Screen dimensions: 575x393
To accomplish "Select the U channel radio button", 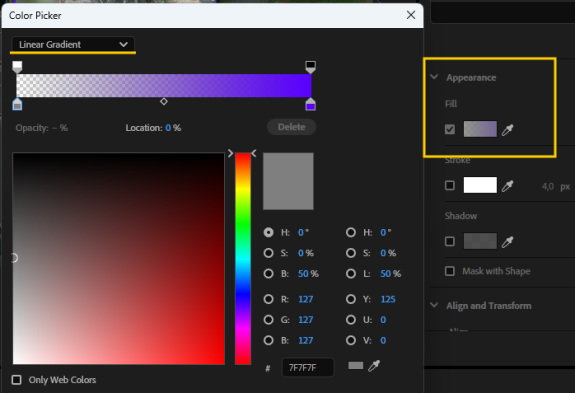I will click(351, 320).
